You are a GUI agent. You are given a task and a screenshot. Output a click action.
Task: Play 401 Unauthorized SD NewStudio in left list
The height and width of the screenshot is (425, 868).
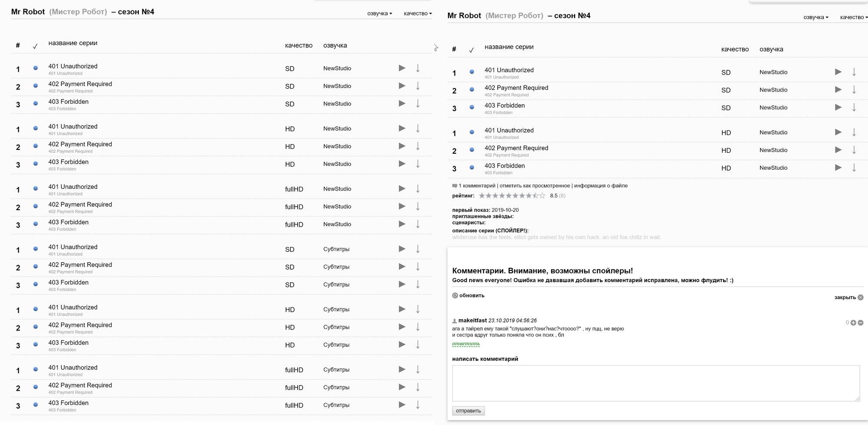coord(402,68)
